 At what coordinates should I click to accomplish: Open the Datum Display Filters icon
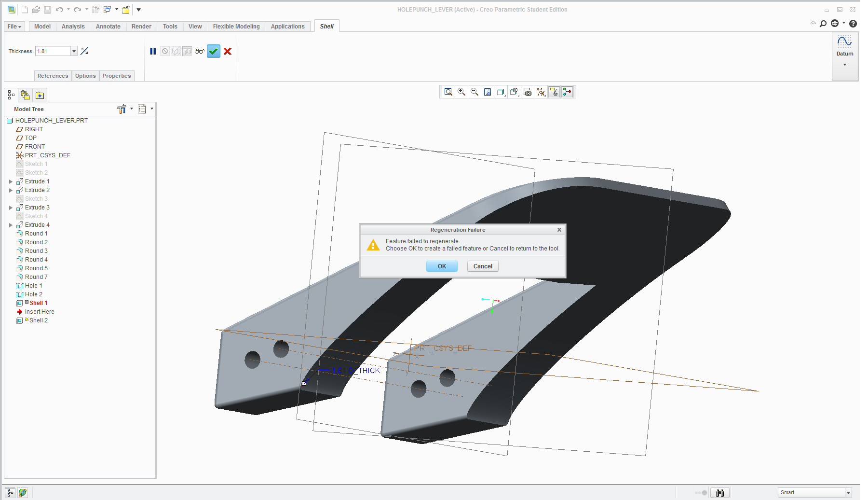pyautogui.click(x=541, y=92)
